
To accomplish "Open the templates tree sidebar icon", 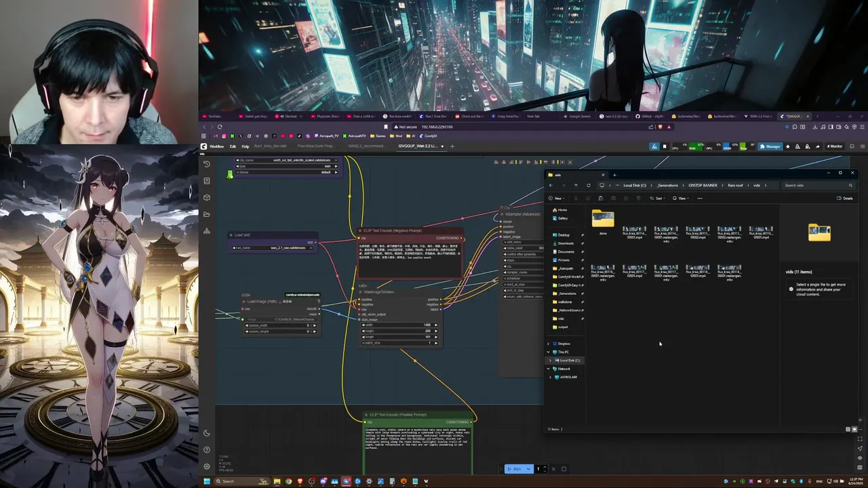I will coord(207,231).
